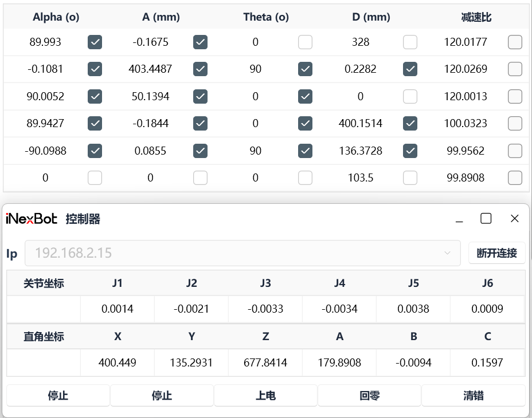532x418 pixels.
Task: Uncheck the box next to Alpha -0.1081
Action: pyautogui.click(x=95, y=69)
